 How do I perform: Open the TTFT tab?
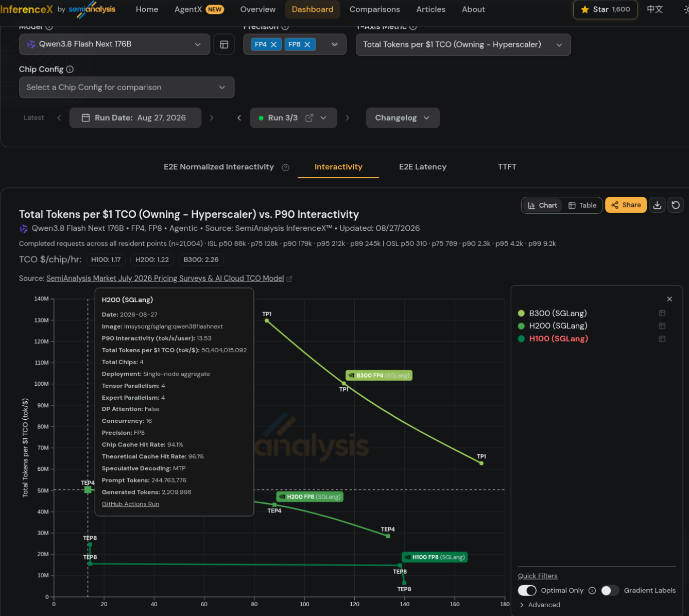[x=507, y=167]
